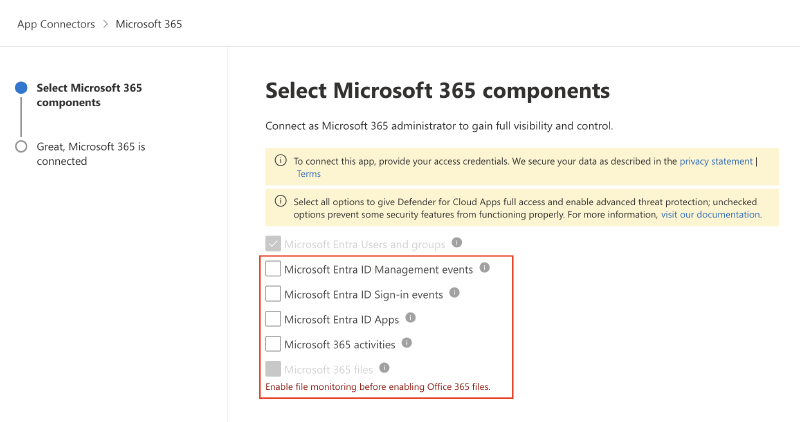Click info icon beside Microsoft 365 files

click(384, 368)
